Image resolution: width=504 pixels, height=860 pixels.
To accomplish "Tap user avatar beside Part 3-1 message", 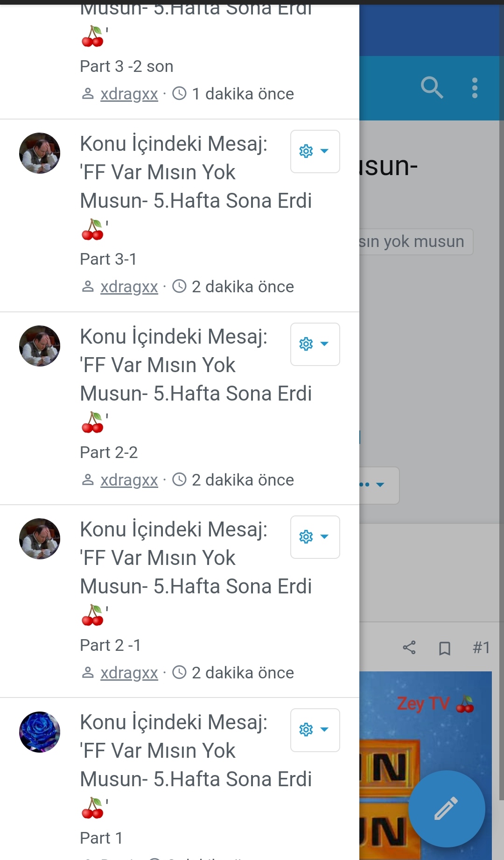I will (x=40, y=153).
